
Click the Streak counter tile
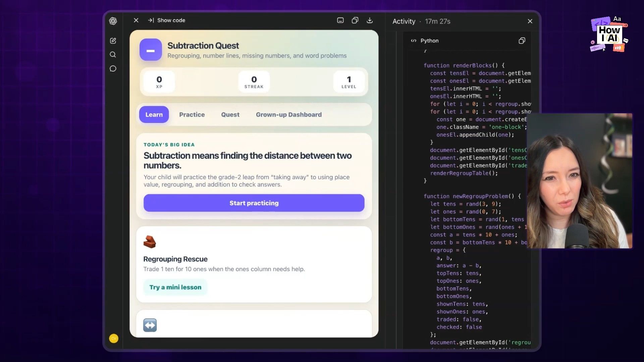click(254, 82)
